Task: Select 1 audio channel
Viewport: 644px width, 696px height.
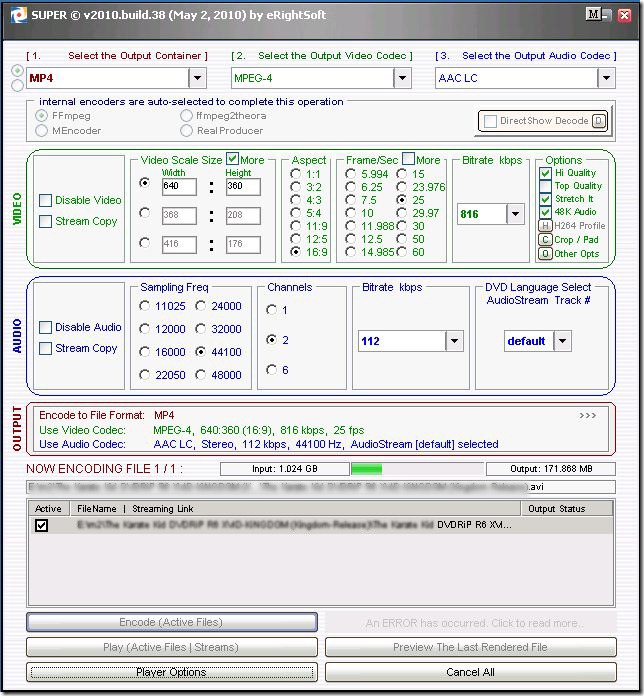Action: click(271, 310)
